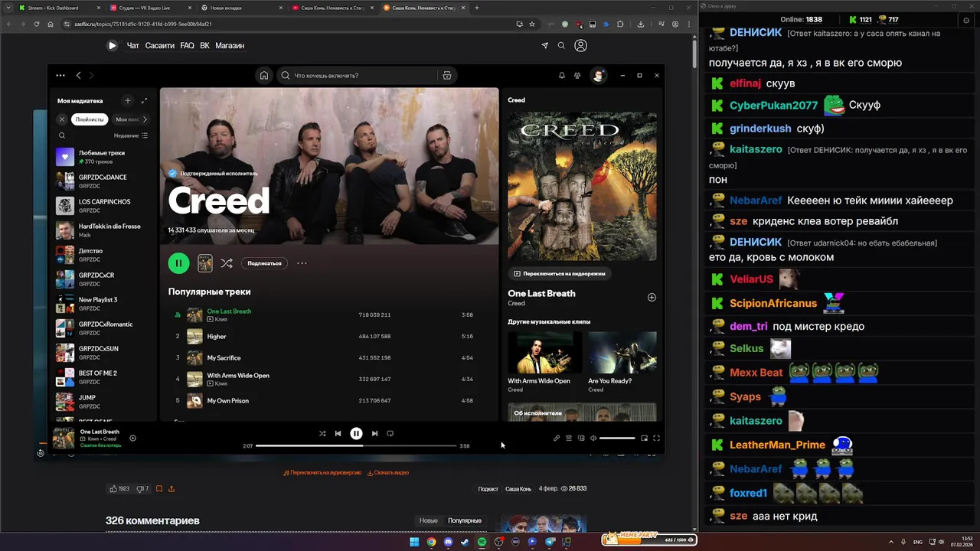
Task: Seek on the track progress bar
Action: [x=356, y=445]
